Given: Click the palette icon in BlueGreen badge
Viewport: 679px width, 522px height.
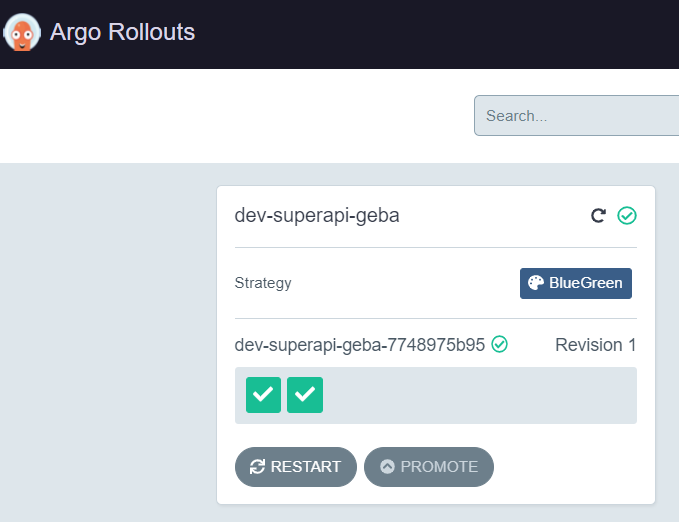Looking at the screenshot, I should [x=536, y=283].
